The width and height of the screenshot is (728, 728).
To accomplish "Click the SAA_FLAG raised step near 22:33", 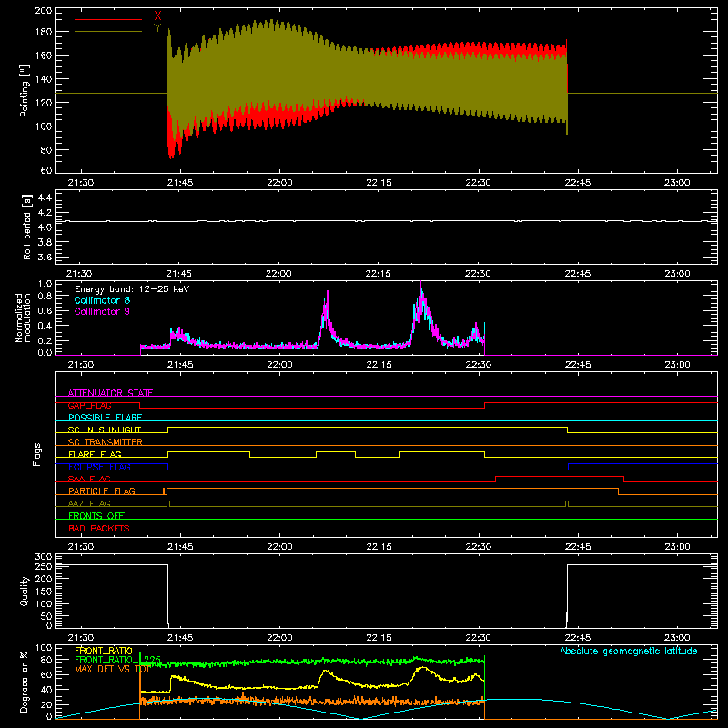I will coord(560,476).
